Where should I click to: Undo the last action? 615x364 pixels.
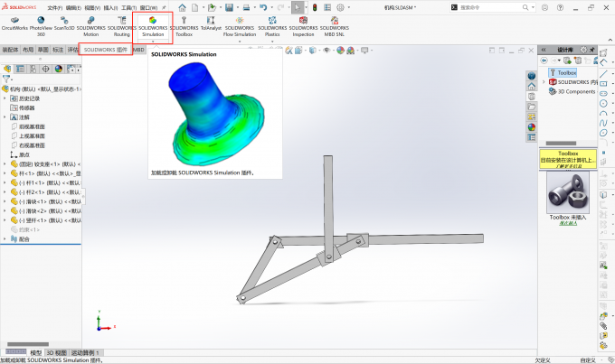[x=263, y=7]
